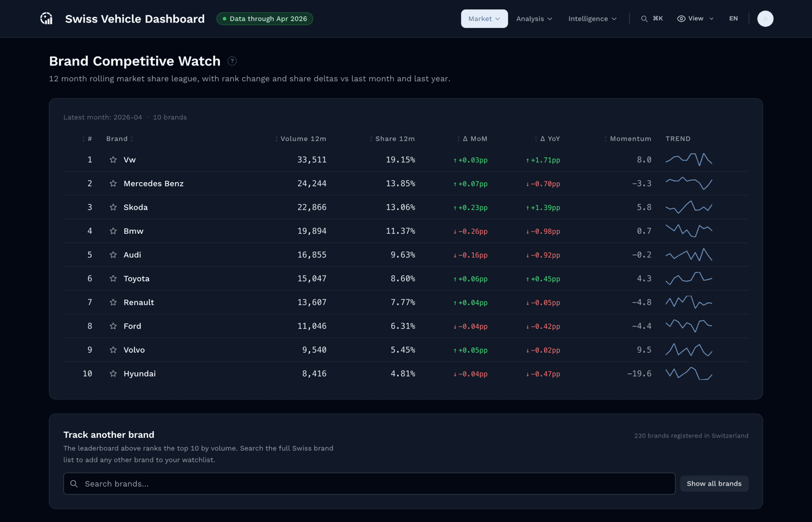
Task: Select the Ford brand name
Action: coord(132,326)
